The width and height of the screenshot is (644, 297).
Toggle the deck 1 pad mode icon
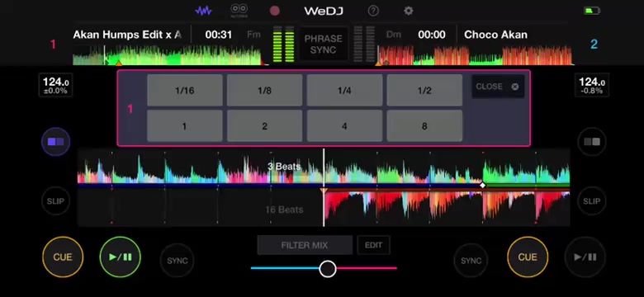click(55, 142)
